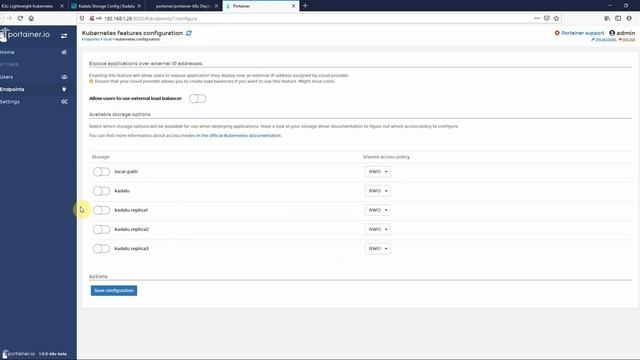
Task: Open the insecure connection lock icon
Action: (92, 18)
